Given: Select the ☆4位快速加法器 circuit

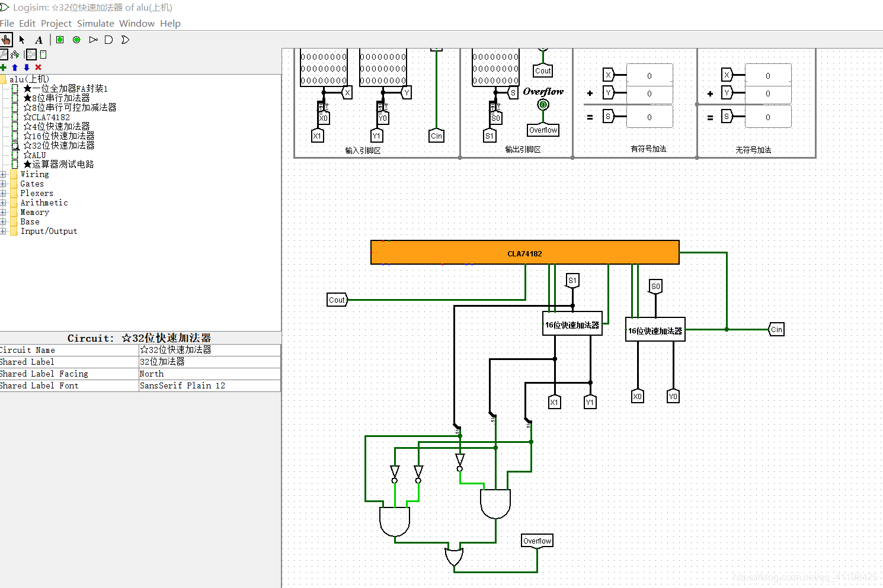Looking at the screenshot, I should (56, 127).
